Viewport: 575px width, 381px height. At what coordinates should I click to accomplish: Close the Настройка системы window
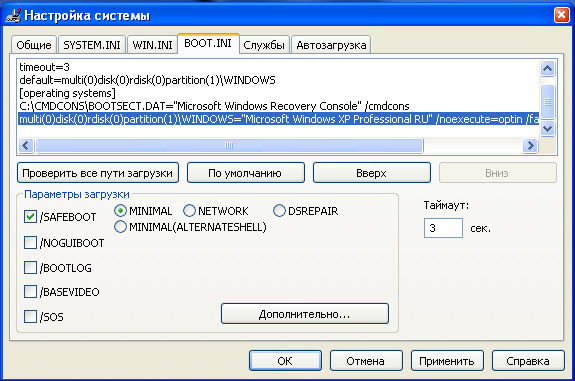[561, 15]
